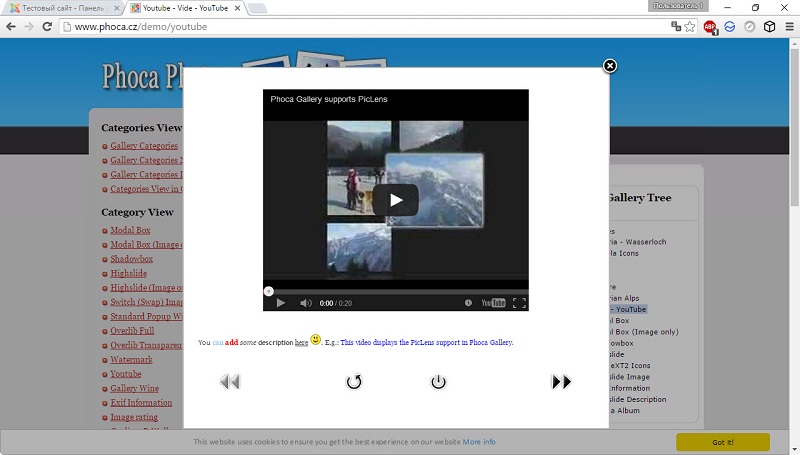Click the blue round extension icon
The image size is (800, 455).
(730, 27)
